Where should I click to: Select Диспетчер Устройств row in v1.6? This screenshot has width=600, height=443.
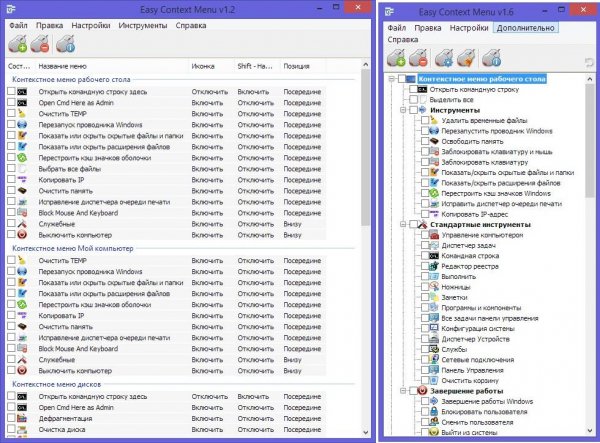[x=475, y=339]
